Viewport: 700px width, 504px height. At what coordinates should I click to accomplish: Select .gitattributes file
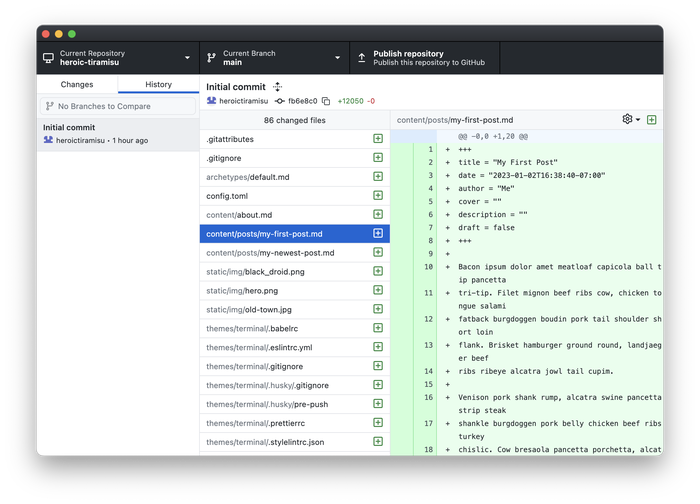(295, 139)
